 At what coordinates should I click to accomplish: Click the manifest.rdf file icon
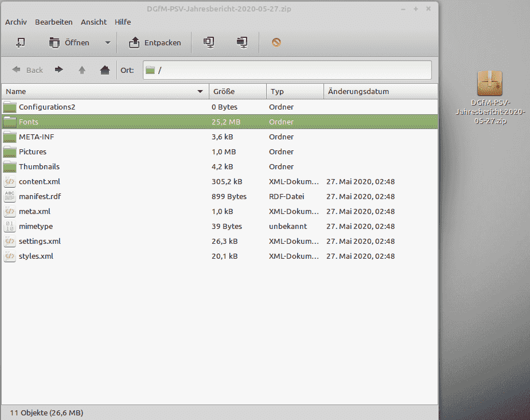pos(10,196)
